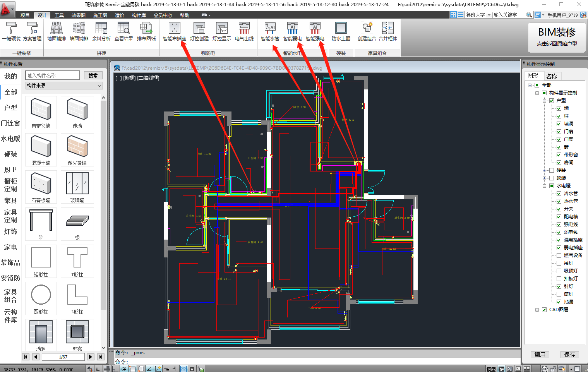Select the 自定义墙 component

coord(41,113)
